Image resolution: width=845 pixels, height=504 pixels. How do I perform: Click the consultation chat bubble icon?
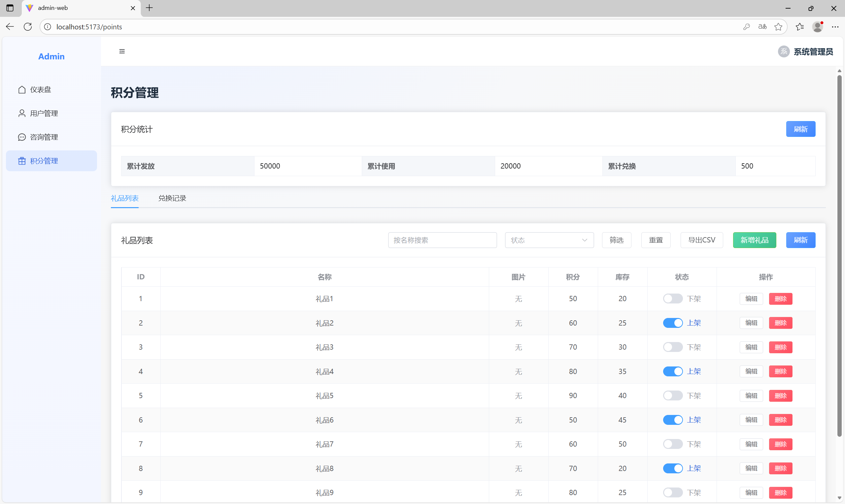tap(22, 137)
